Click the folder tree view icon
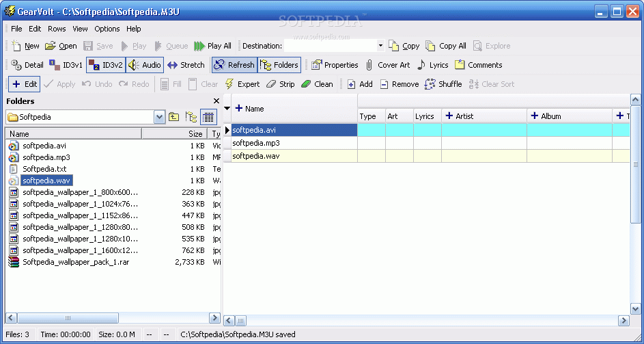Screen dimensions: 644x344 point(191,117)
